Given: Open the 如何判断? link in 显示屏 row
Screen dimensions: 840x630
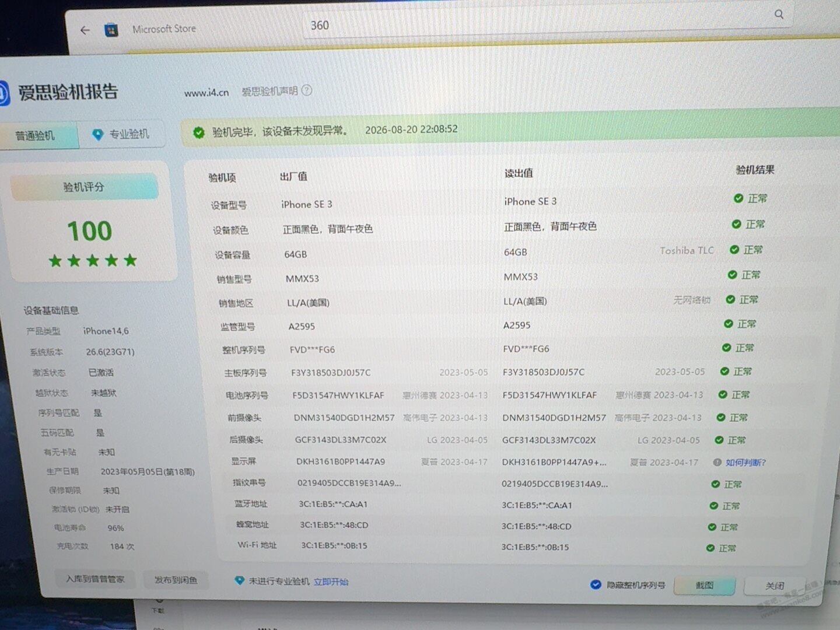Looking at the screenshot, I should 745,462.
